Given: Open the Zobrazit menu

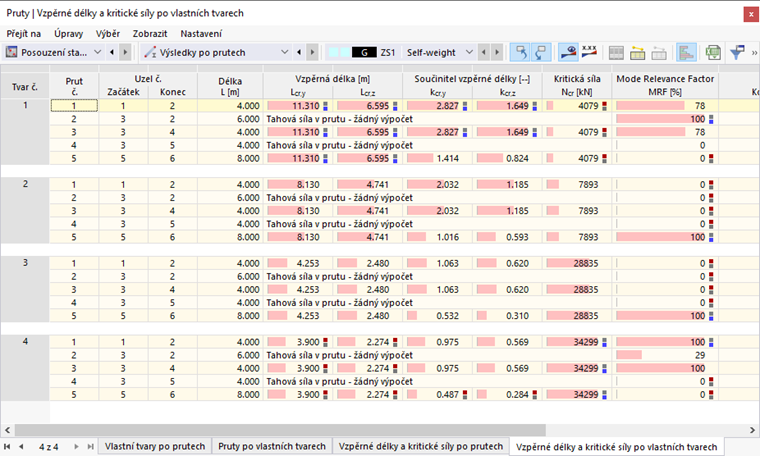Looking at the screenshot, I should coord(150,33).
